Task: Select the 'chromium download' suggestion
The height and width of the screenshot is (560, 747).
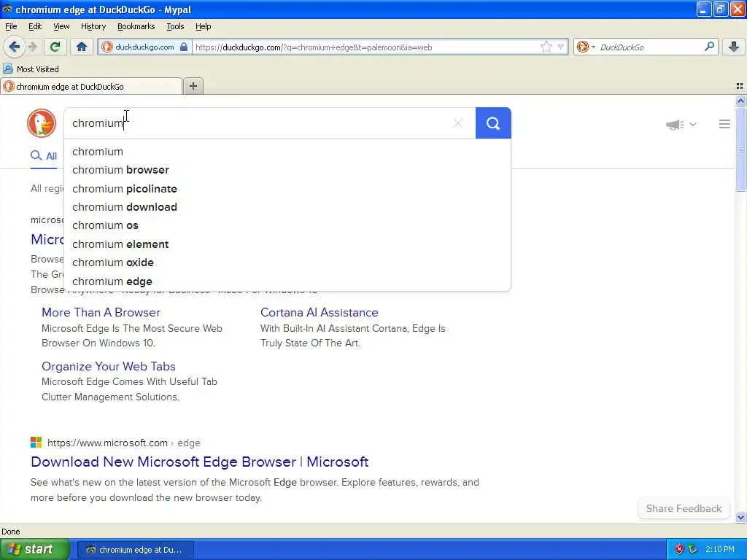Action: (287, 207)
